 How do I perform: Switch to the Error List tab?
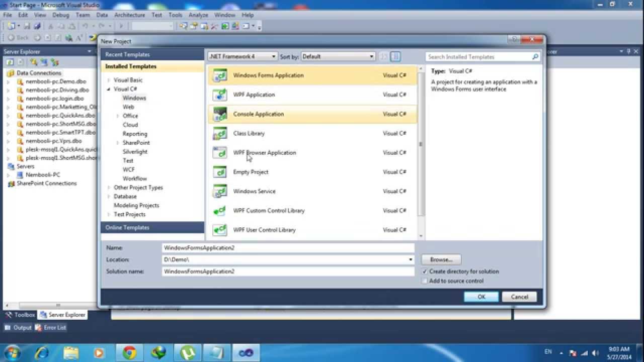tap(51, 328)
